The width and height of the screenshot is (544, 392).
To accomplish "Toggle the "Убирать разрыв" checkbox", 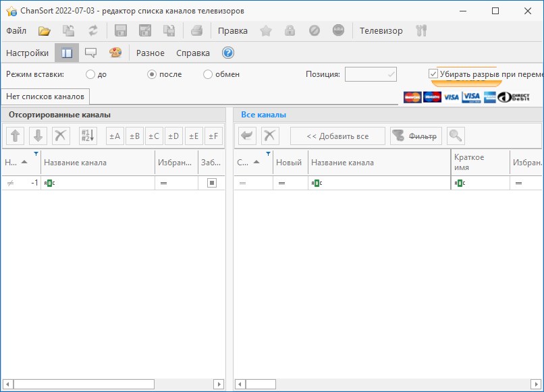I will point(433,74).
